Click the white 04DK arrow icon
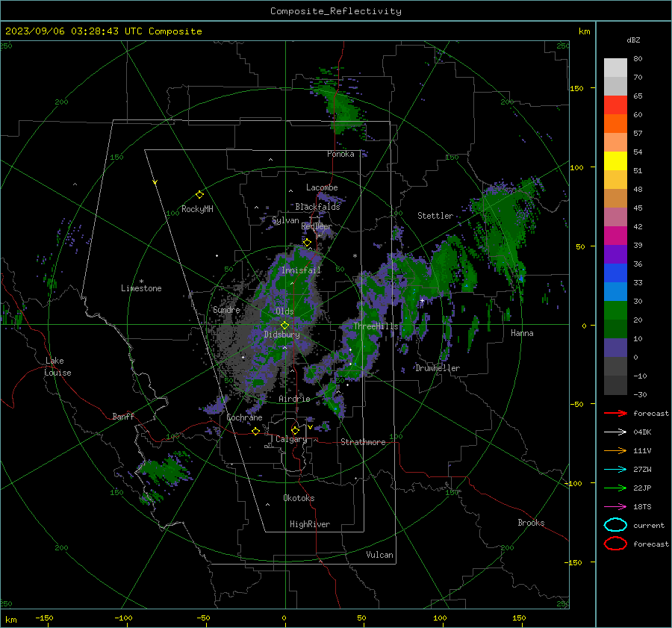This screenshot has width=672, height=628. (x=615, y=432)
